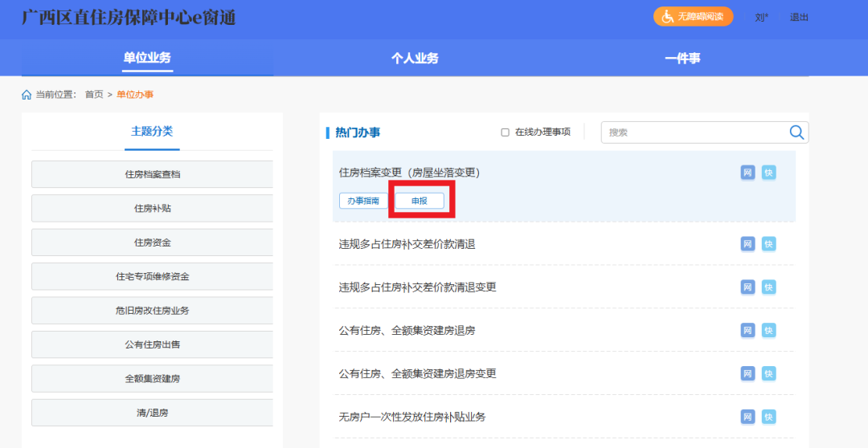Enable the 在线办理事项 checkbox
This screenshot has width=868, height=448.
[506, 132]
